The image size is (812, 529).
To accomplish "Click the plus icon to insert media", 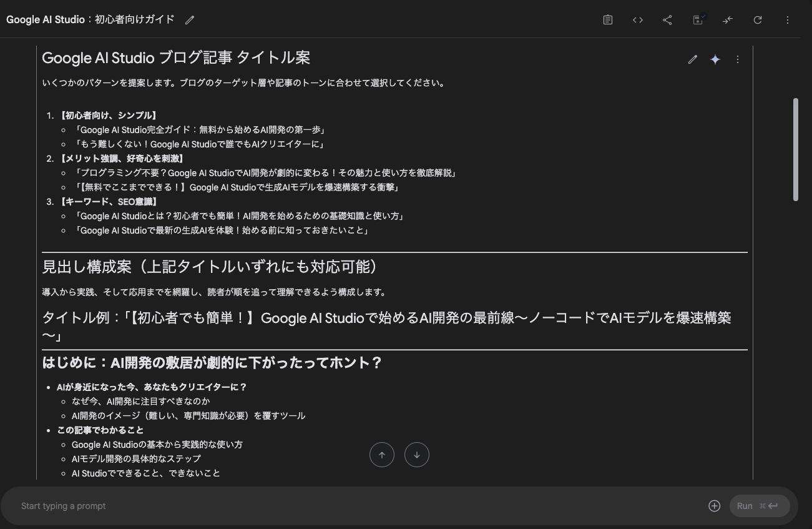I will tap(715, 506).
